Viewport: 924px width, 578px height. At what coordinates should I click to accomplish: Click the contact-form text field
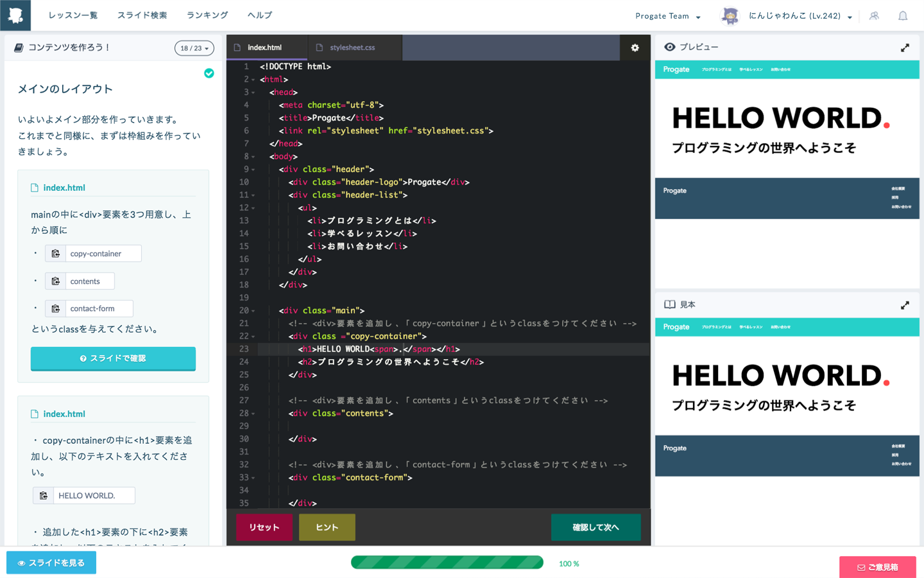coord(99,309)
